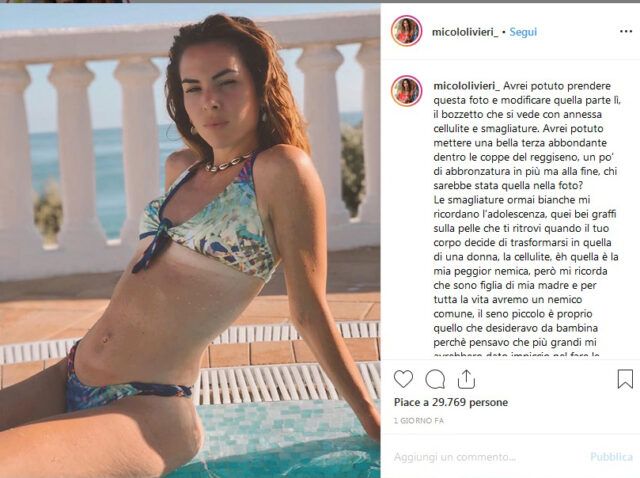Open the micololivieri_ username in the caption
This screenshot has height=478, width=640.
click(467, 86)
